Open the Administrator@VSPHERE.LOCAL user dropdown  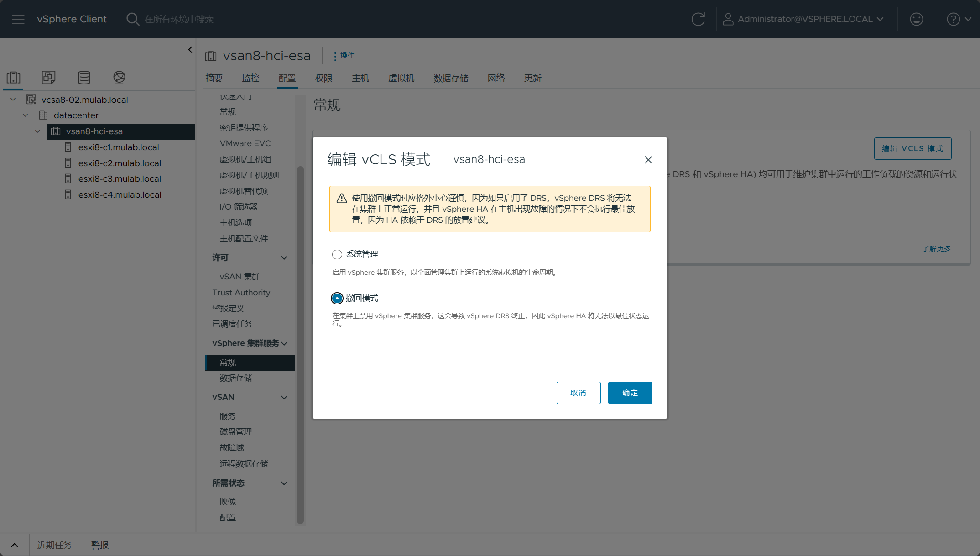point(803,19)
